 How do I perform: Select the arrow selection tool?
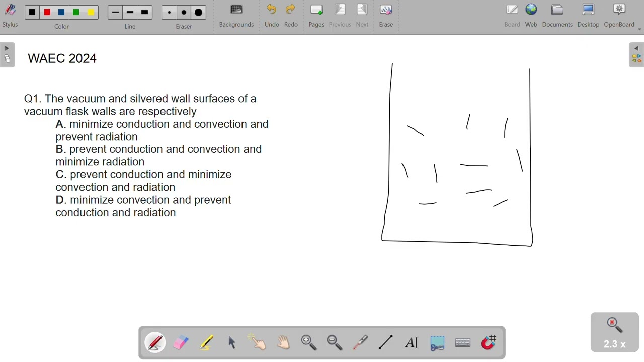pyautogui.click(x=232, y=343)
